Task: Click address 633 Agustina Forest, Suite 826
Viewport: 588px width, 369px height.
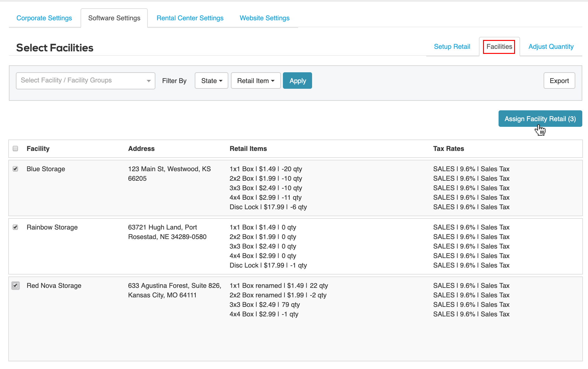Action: pos(174,290)
